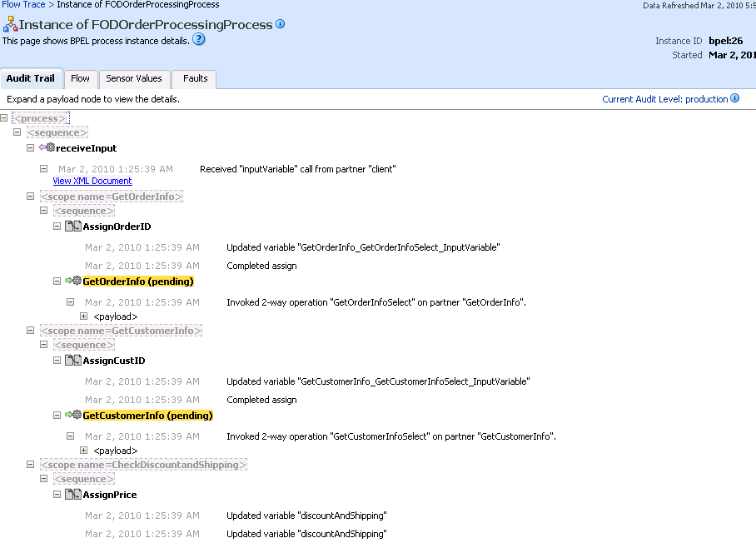Click the BPEL process icon beside the page title

tap(10, 24)
